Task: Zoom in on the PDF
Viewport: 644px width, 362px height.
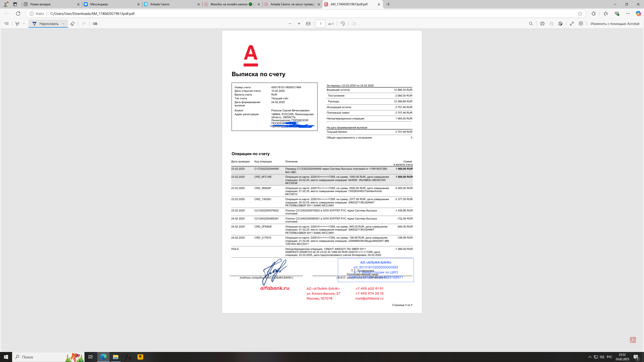Action: pyautogui.click(x=299, y=24)
